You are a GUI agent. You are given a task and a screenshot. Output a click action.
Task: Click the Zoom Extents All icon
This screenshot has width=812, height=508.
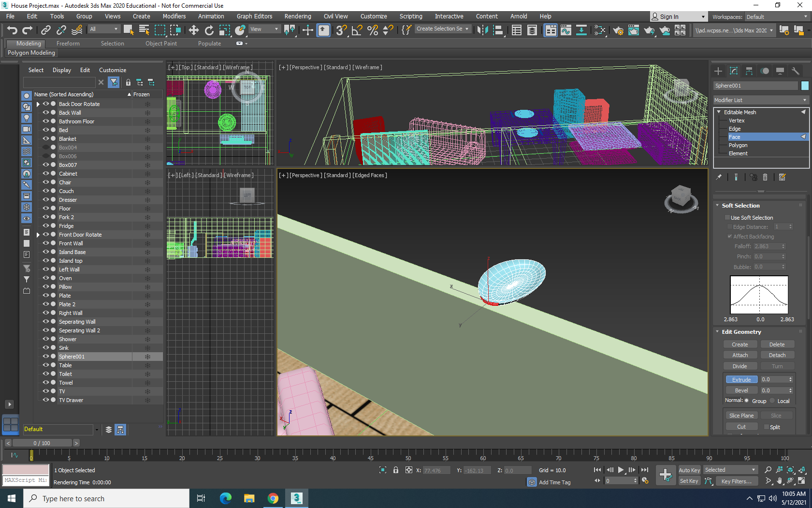(x=802, y=470)
